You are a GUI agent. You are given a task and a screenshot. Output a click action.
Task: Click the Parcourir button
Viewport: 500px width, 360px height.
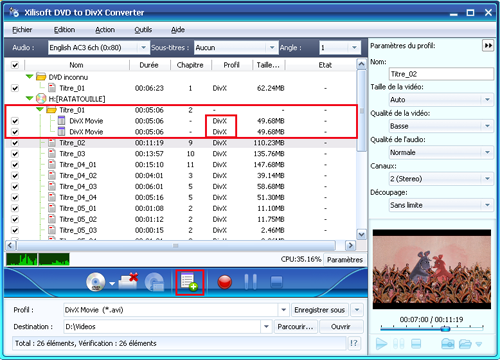click(295, 327)
